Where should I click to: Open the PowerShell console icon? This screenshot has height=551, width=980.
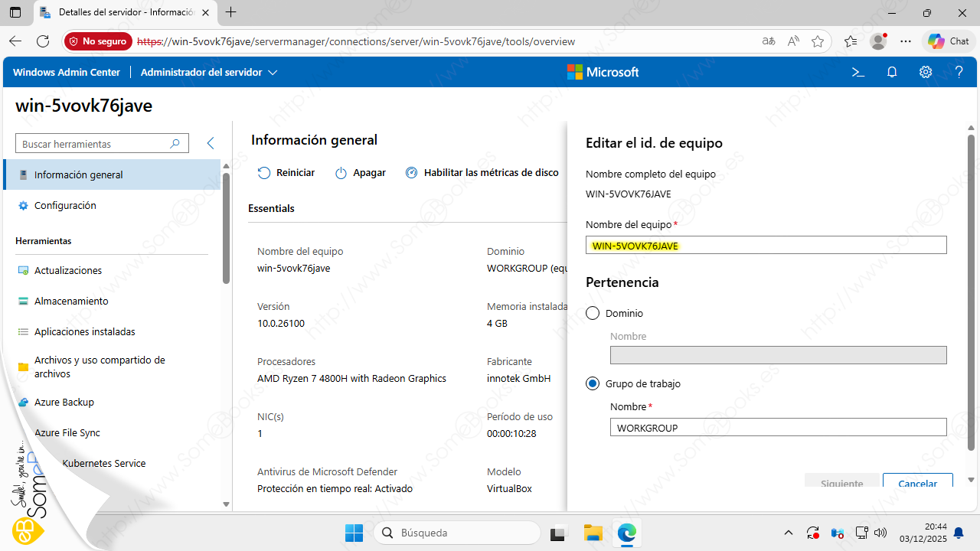coord(858,72)
